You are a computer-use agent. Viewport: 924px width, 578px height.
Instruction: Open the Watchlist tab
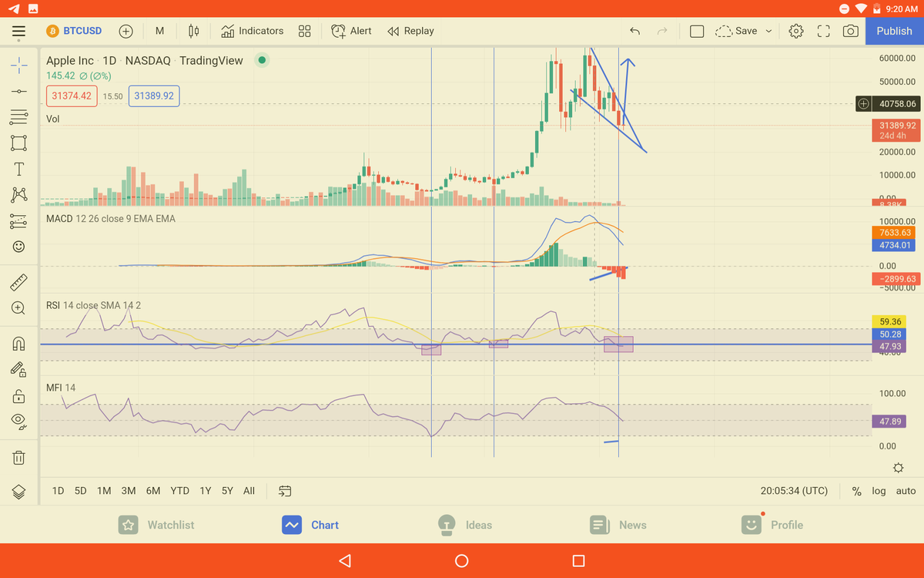(x=156, y=525)
